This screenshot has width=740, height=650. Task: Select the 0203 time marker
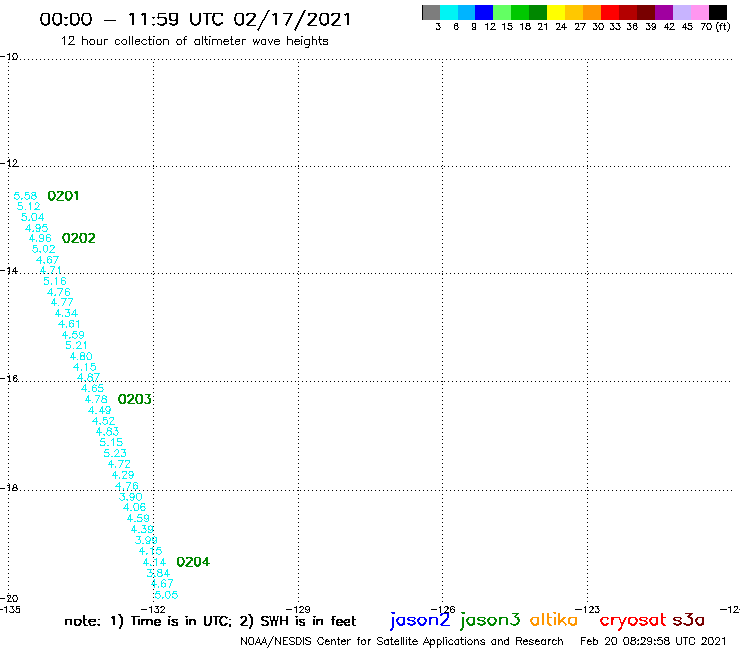pos(135,399)
